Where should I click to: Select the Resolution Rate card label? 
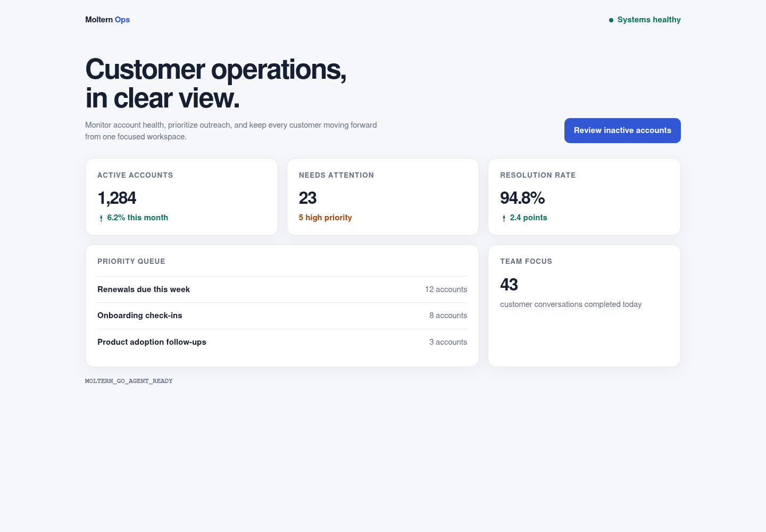(x=538, y=175)
